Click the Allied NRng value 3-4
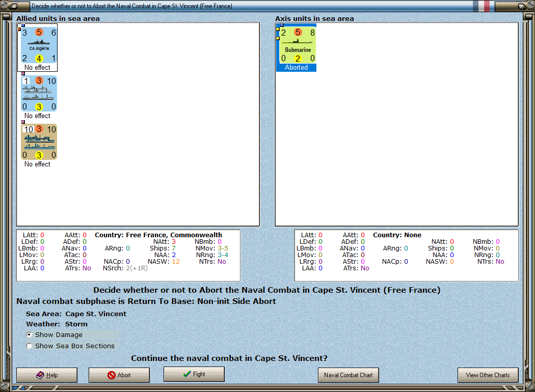This screenshot has width=535, height=392. point(223,255)
